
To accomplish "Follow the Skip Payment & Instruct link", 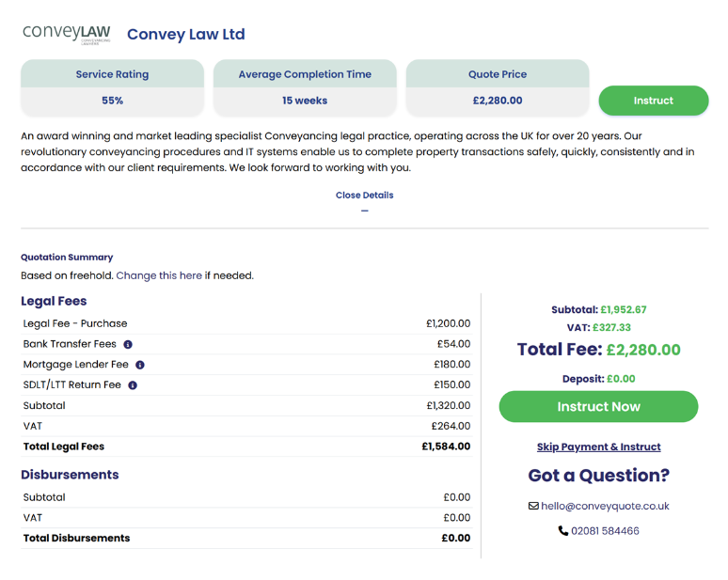I will [598, 447].
